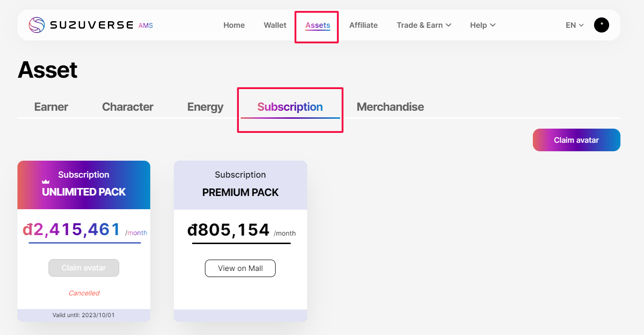Image resolution: width=644 pixels, height=335 pixels.
Task: Click the Suzuverse swirl logo icon
Action: 37,25
